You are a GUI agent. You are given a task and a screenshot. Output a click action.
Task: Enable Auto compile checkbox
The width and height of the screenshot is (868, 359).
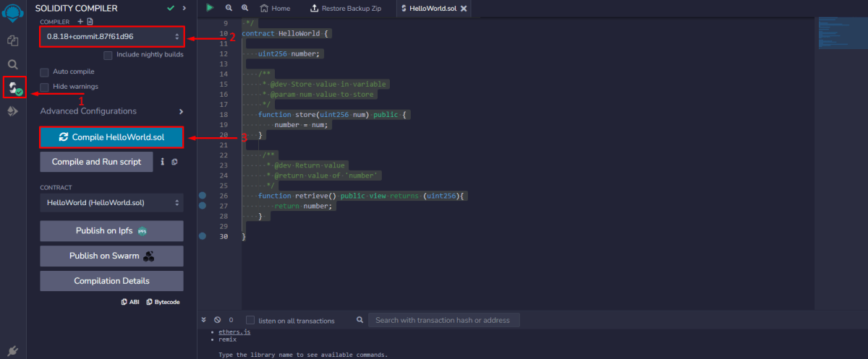pyautogui.click(x=44, y=72)
